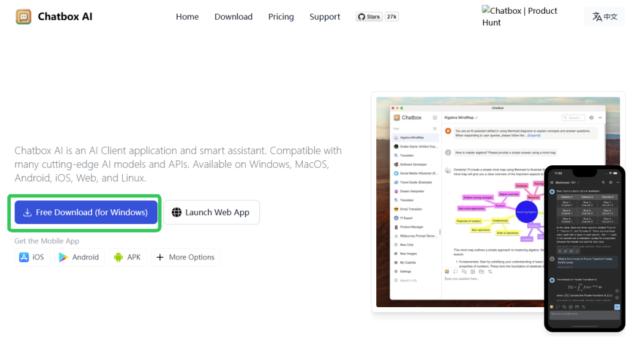The width and height of the screenshot is (644, 337).
Task: Select Snake Game chat in preview image
Action: [416, 146]
